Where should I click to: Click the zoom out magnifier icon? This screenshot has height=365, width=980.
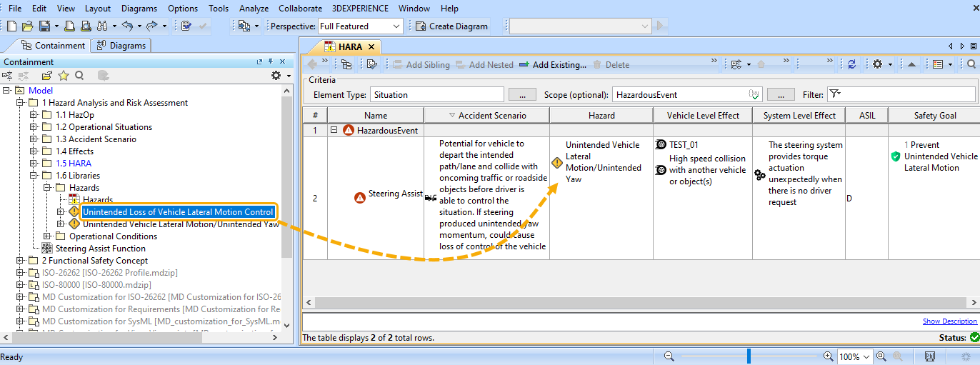669,356
